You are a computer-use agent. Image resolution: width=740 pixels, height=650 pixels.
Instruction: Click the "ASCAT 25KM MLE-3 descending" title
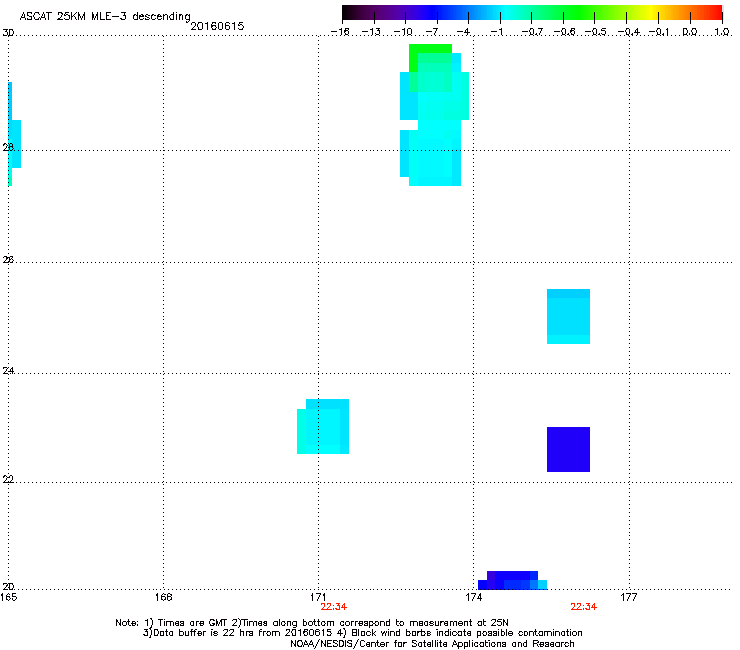tap(105, 17)
